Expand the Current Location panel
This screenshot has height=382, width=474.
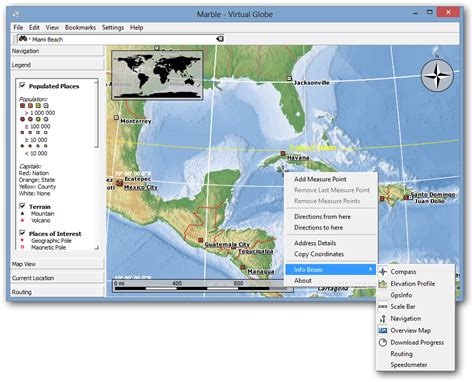[x=57, y=278]
